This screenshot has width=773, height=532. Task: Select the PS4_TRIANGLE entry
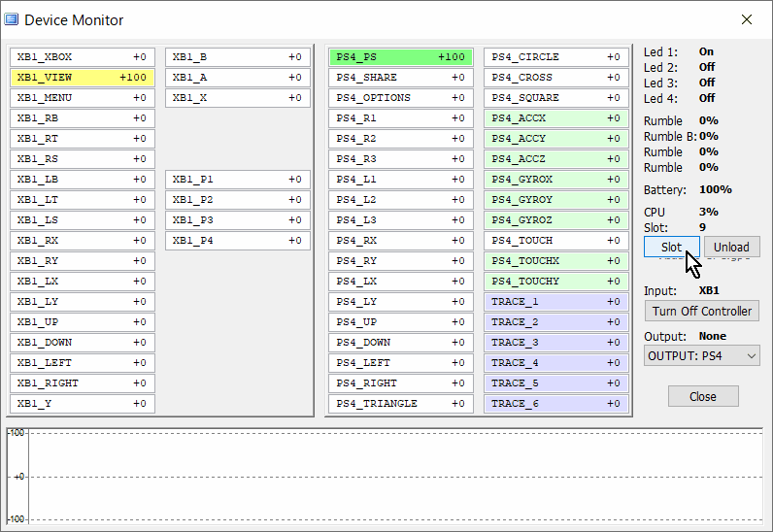pos(401,404)
